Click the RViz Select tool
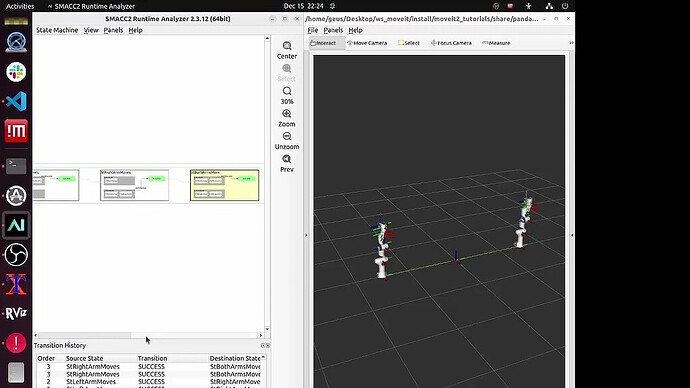The height and width of the screenshot is (388, 690). 409,43
